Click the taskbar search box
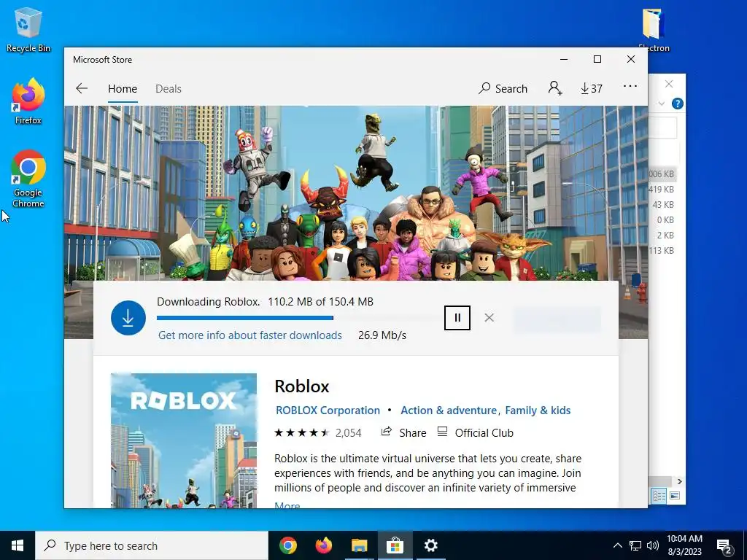Image resolution: width=747 pixels, height=560 pixels. pyautogui.click(x=152, y=545)
